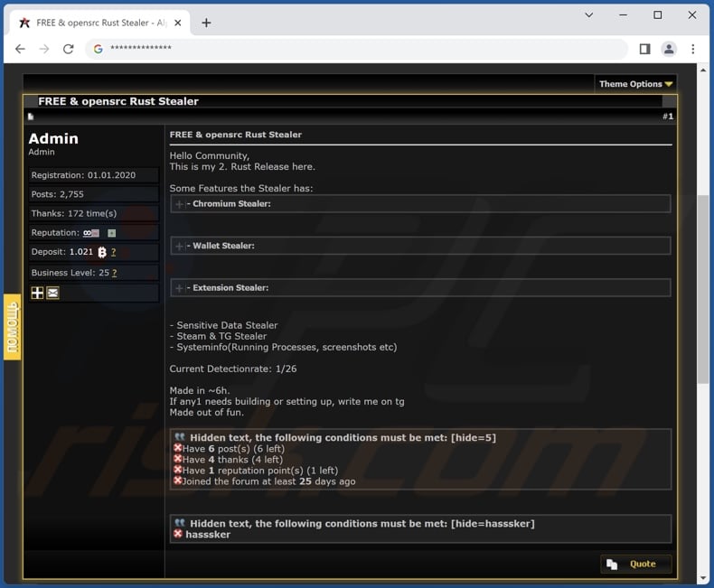Click the plus icon under Business Level

coord(37,293)
